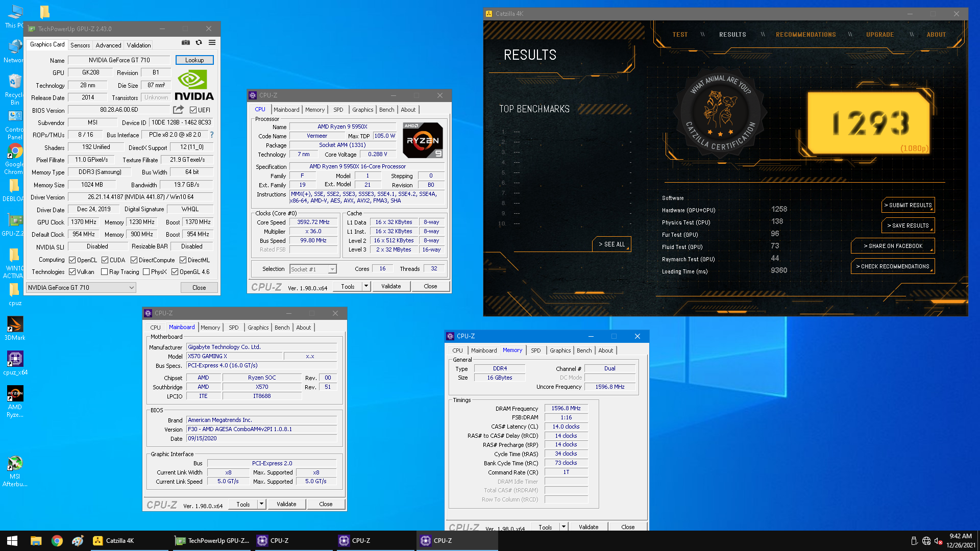The height and width of the screenshot is (551, 980).
Task: Toggle the OpenCL checkbox
Action: click(x=72, y=260)
